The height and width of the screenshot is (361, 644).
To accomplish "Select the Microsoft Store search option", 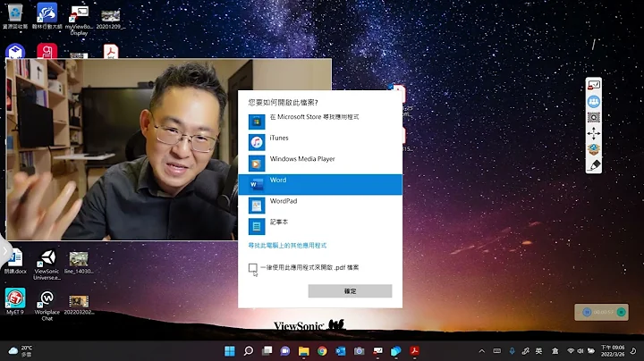I will (320, 122).
